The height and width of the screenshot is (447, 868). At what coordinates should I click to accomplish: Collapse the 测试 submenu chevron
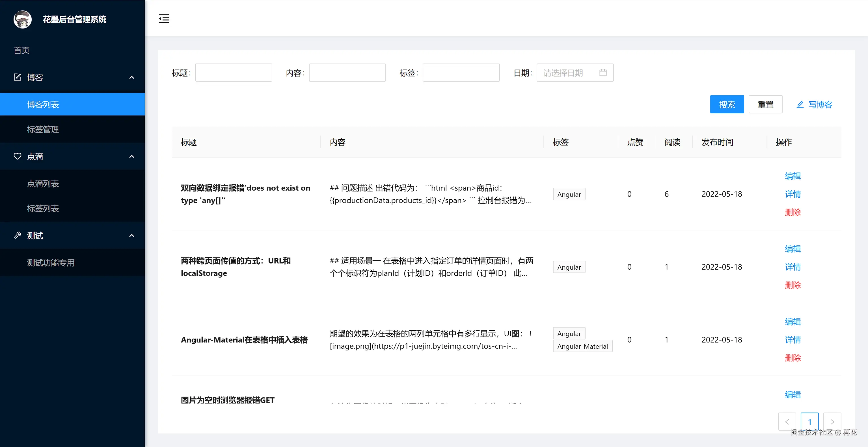coord(132,236)
